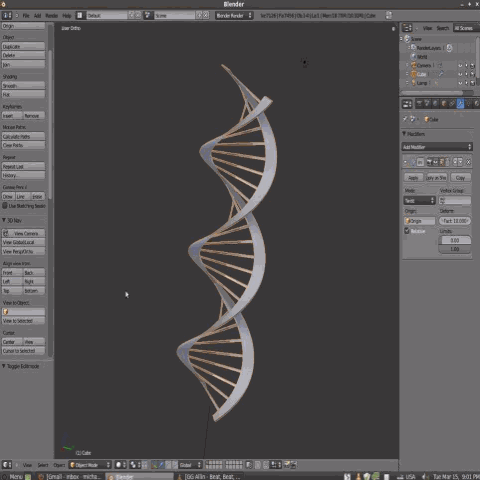
Task: Click the Duplicate button in tool shelf
Action: [23, 47]
